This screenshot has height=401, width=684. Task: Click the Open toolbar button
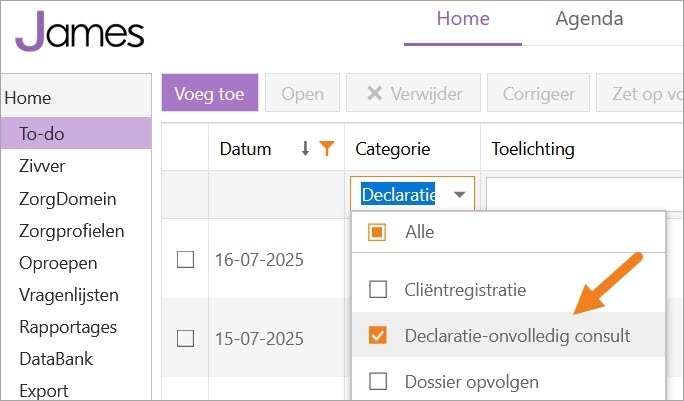[302, 94]
